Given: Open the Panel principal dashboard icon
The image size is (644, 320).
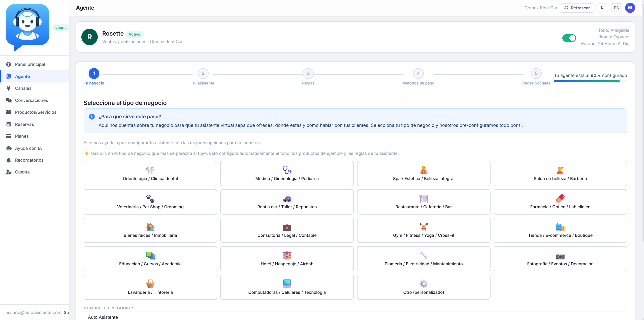Looking at the screenshot, I should pos(9,64).
